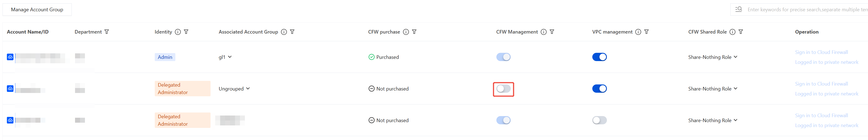This screenshot has height=140, width=868.
Task: Toggle CFW Management for second row account
Action: [x=503, y=89]
